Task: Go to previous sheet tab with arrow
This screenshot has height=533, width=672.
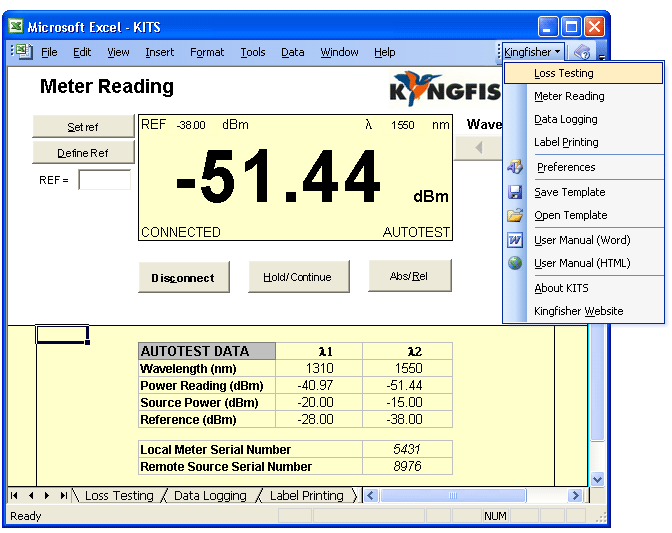Action: (x=31, y=496)
